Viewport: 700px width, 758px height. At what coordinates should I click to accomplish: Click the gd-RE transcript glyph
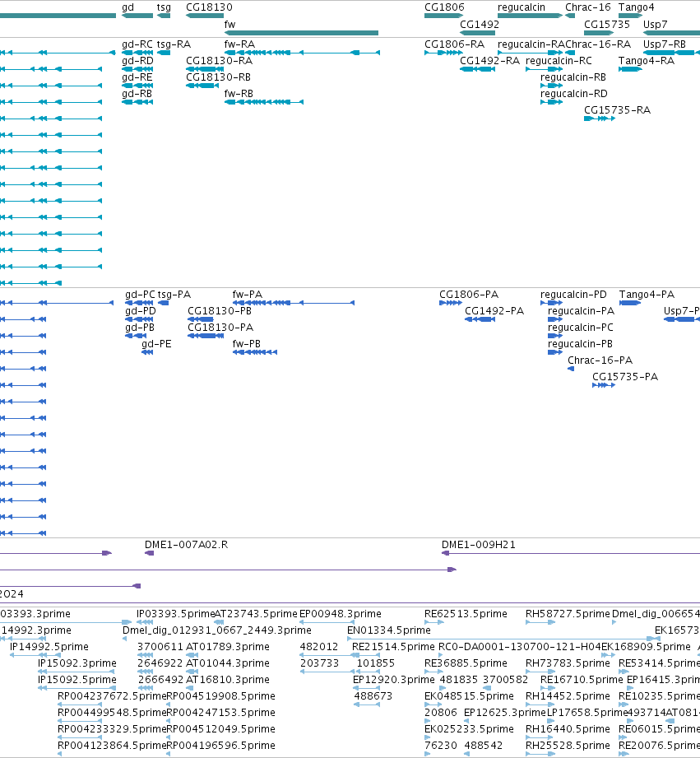pos(137,86)
